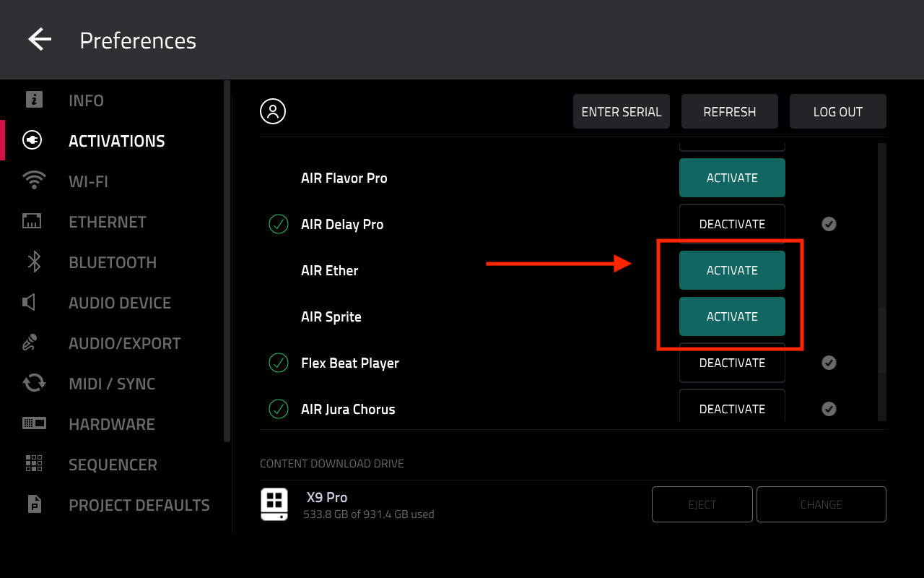This screenshot has width=924, height=578.
Task: Open the user account profile icon
Action: pyautogui.click(x=273, y=111)
